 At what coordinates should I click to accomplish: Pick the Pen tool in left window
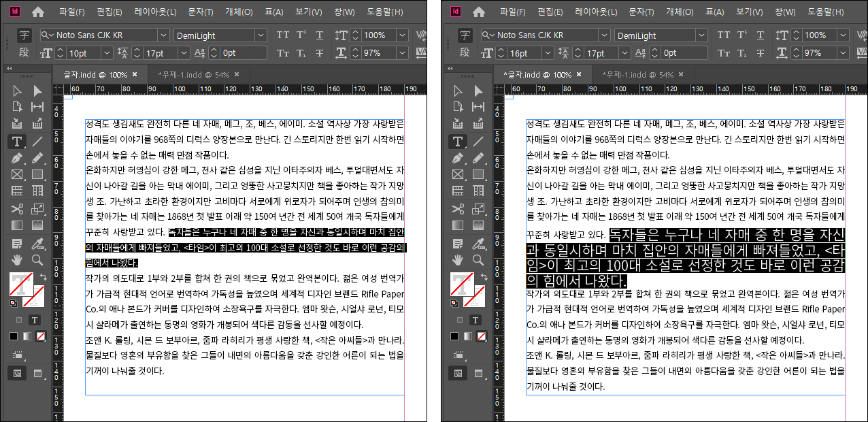coord(18,158)
